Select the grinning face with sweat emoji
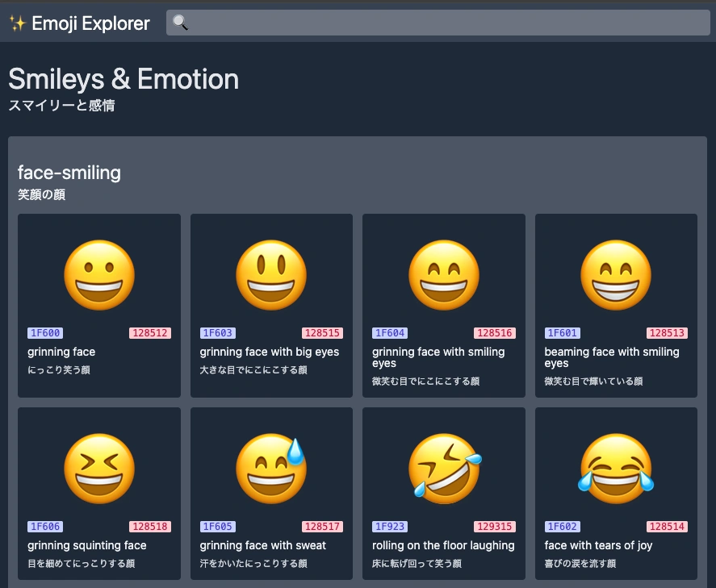 pyautogui.click(x=271, y=468)
